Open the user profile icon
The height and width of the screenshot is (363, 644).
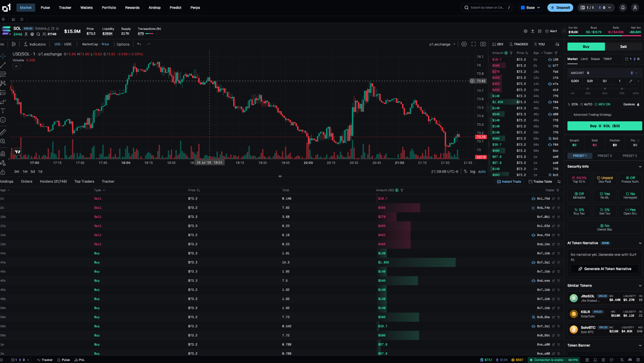635,8
